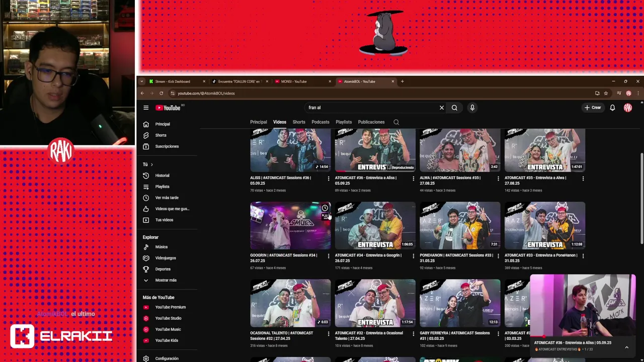The image size is (644, 362).
Task: Click the Crear button
Action: (593, 108)
